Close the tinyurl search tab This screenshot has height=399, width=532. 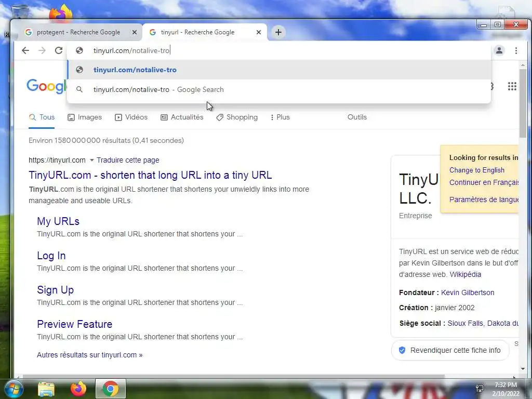click(259, 32)
